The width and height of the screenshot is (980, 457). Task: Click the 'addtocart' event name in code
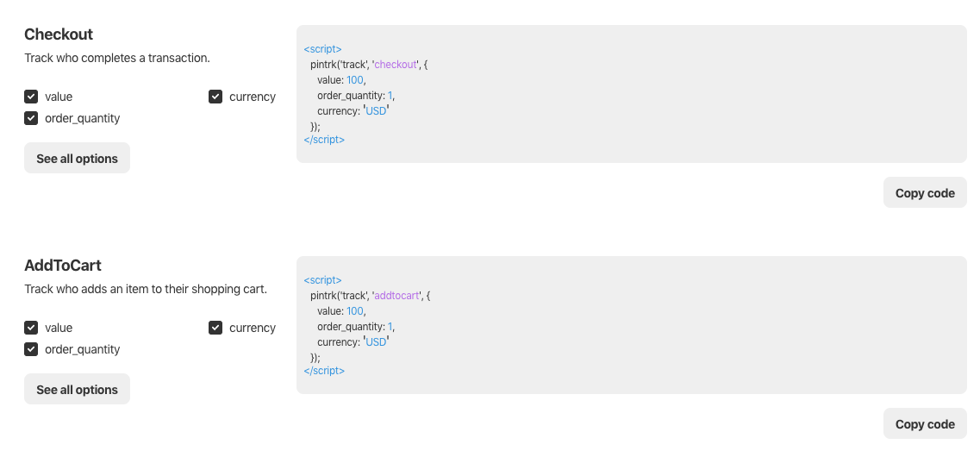396,296
